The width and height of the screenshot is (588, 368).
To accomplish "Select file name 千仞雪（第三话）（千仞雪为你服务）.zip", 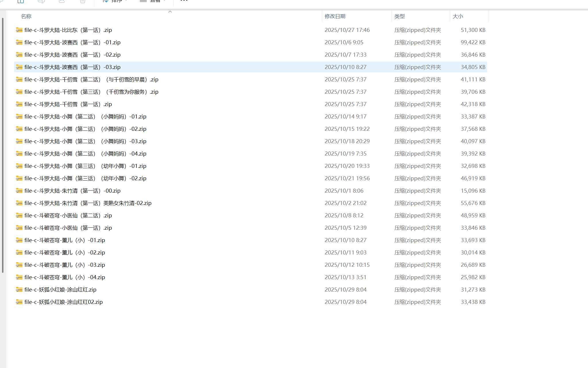I will click(91, 92).
